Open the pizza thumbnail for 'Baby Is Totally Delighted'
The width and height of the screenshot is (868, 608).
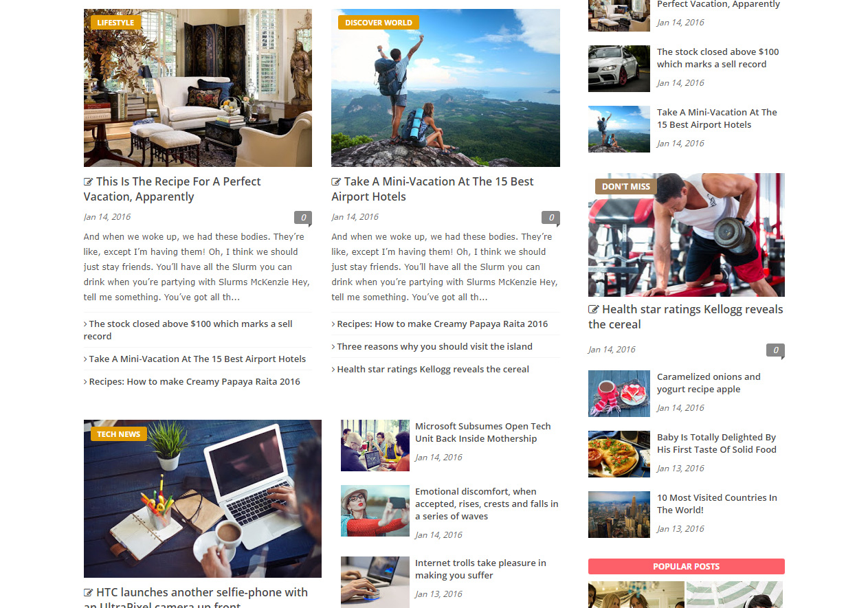[x=619, y=454]
